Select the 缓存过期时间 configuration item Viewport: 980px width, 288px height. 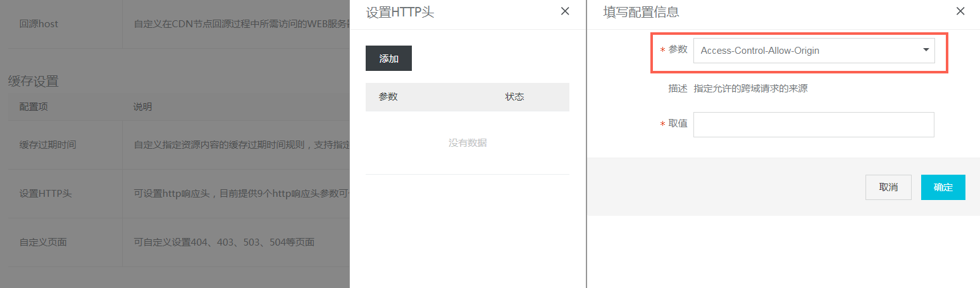pyautogui.click(x=48, y=144)
